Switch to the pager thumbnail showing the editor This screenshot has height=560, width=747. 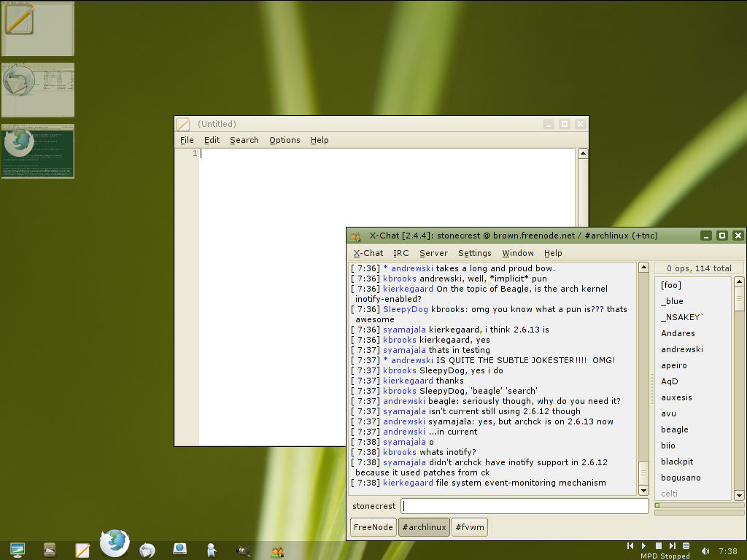tap(38, 29)
